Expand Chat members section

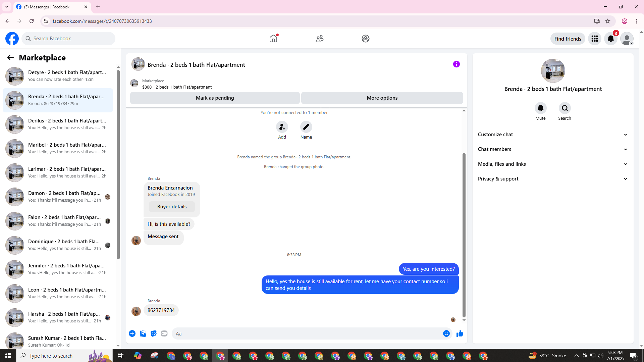(553, 149)
